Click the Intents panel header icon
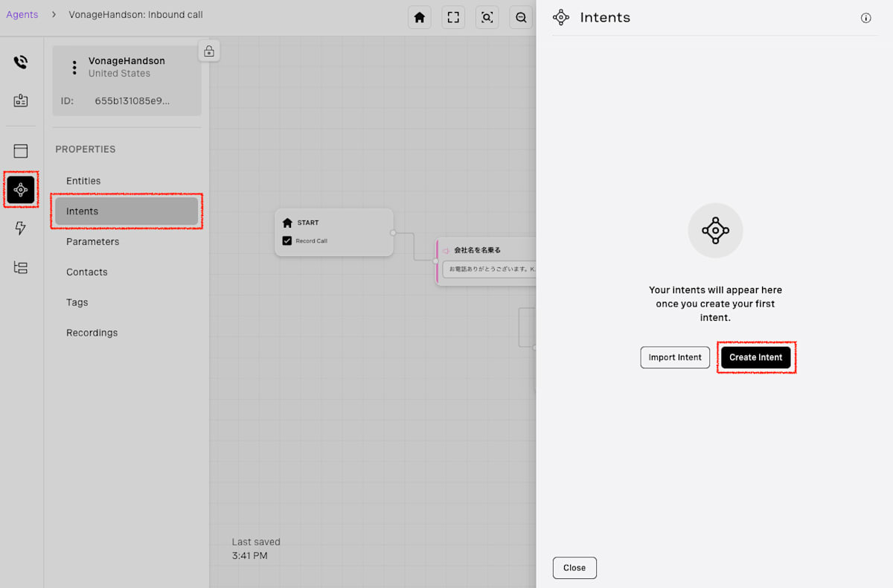This screenshot has width=893, height=588. click(x=561, y=18)
